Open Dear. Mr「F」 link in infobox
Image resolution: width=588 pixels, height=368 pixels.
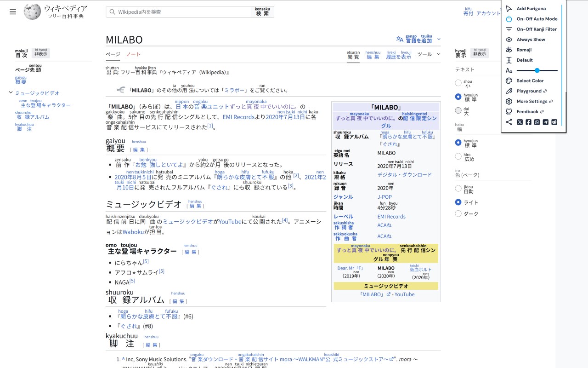click(x=351, y=268)
